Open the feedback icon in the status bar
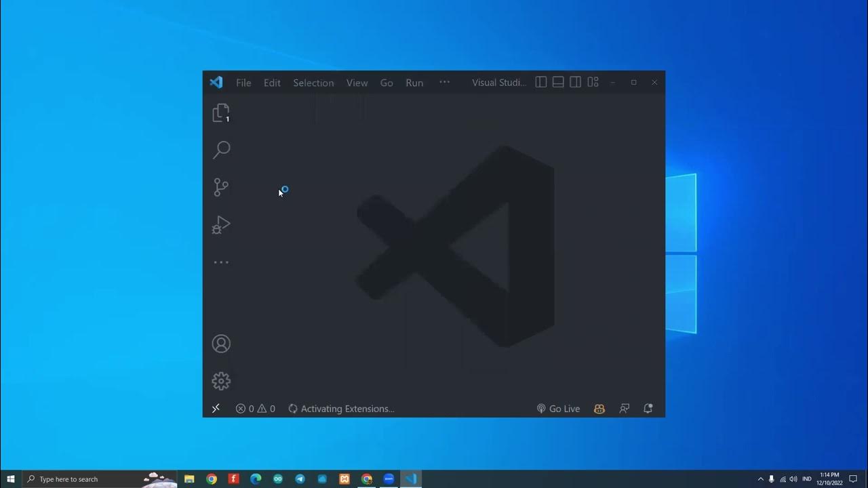The image size is (868, 488). [x=624, y=409]
